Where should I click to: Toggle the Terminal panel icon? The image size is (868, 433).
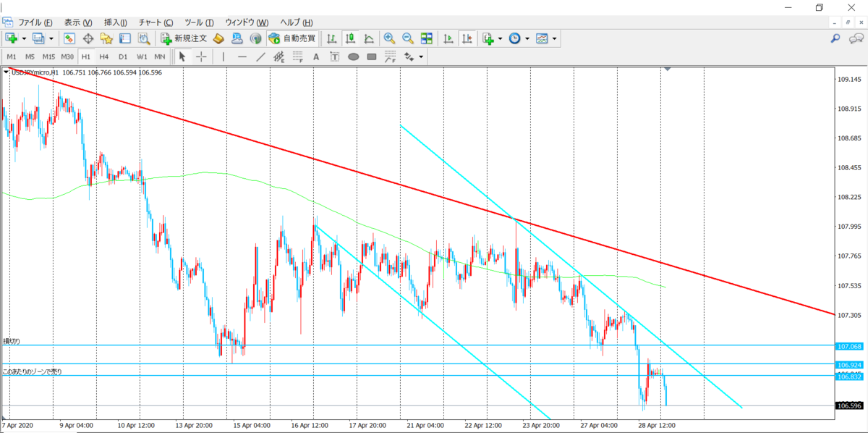(x=124, y=38)
